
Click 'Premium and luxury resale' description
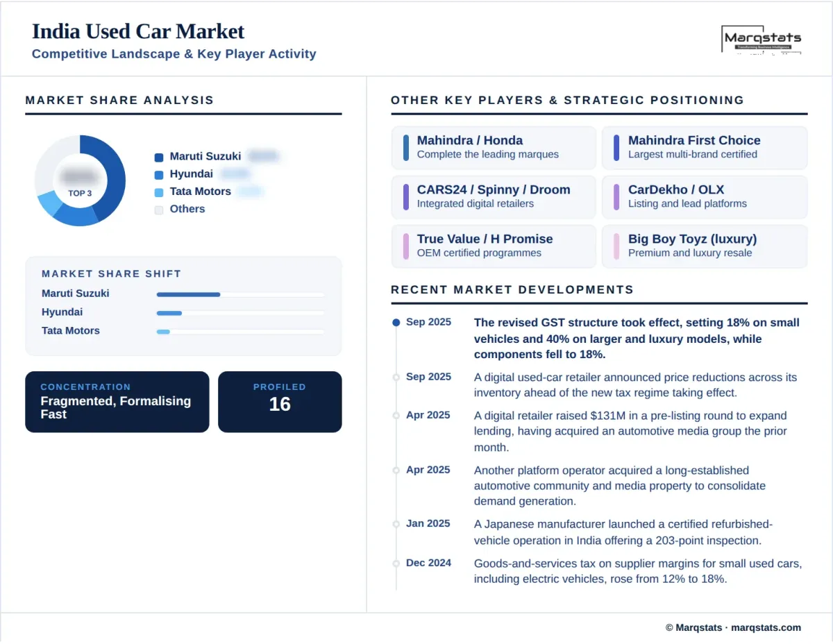pos(690,253)
